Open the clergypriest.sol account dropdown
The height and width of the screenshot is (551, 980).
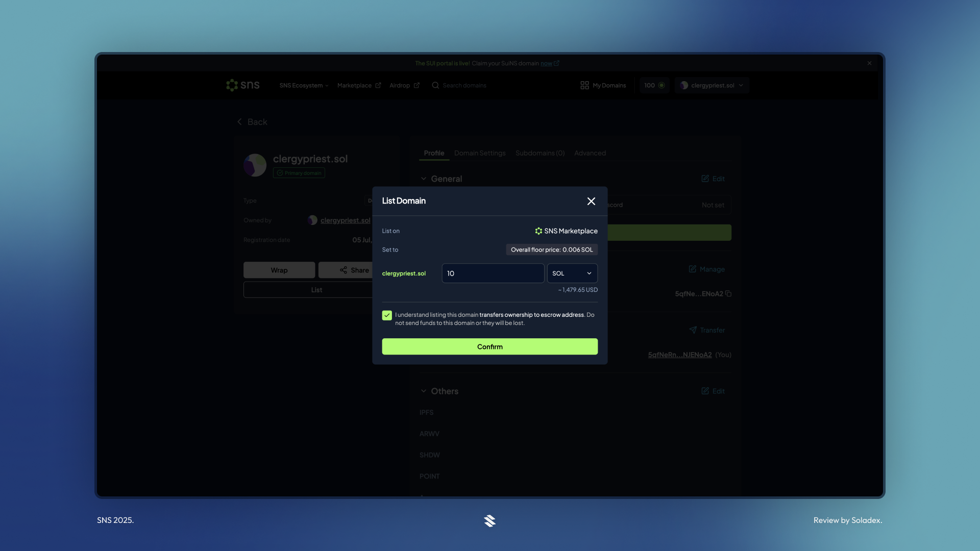tap(712, 85)
